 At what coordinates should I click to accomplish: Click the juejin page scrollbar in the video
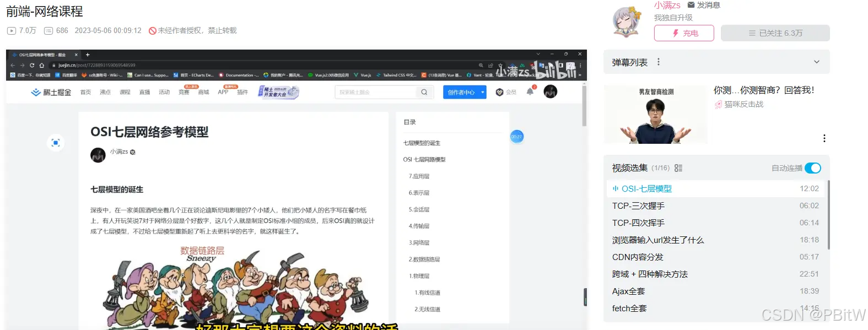tap(584, 105)
